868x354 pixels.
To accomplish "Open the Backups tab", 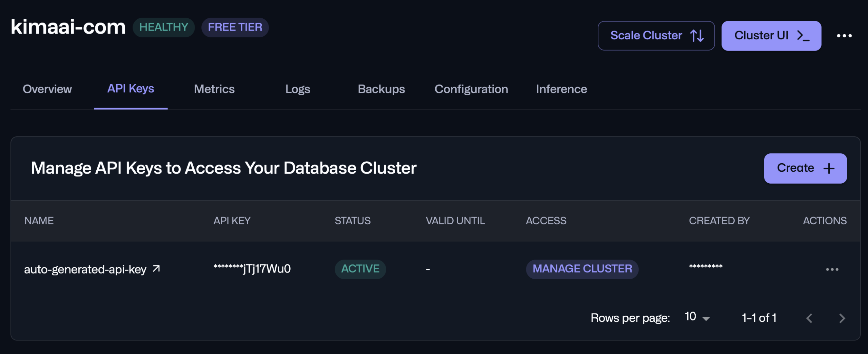I will click(x=381, y=89).
